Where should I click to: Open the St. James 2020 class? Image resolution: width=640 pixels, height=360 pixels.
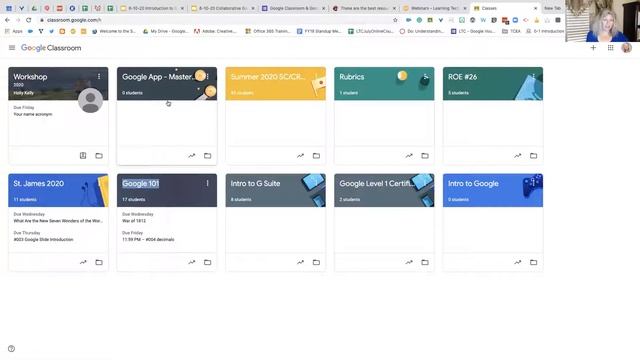tap(38, 184)
